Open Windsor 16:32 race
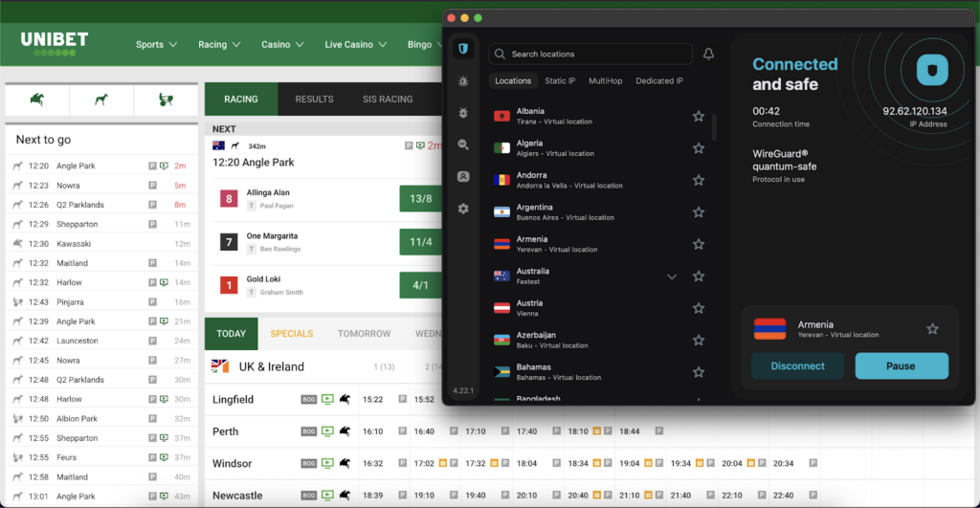The image size is (980, 508). tap(373, 464)
